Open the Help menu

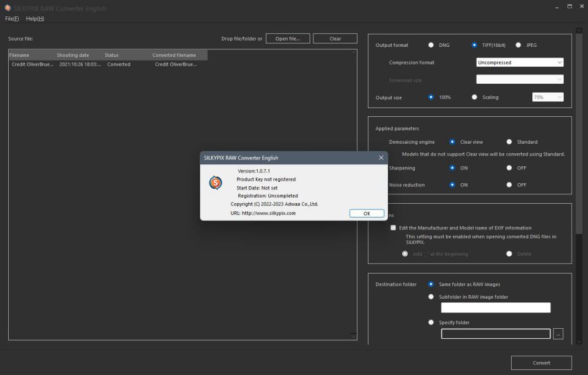[x=35, y=19]
